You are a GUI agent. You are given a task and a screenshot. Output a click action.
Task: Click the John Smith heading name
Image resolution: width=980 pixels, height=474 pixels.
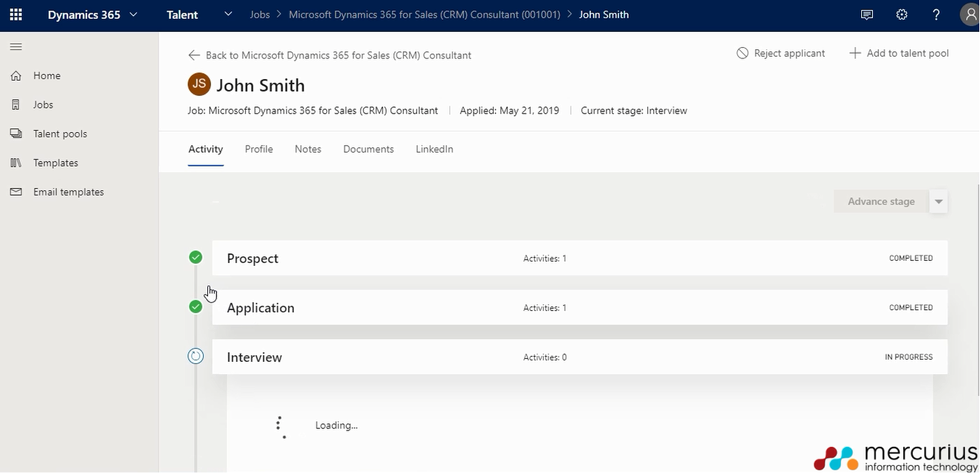click(x=260, y=86)
